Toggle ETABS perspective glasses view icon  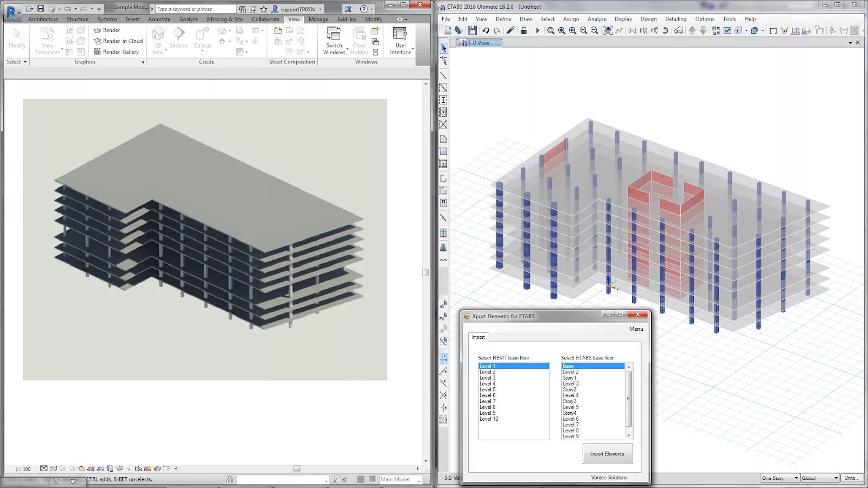pos(679,30)
